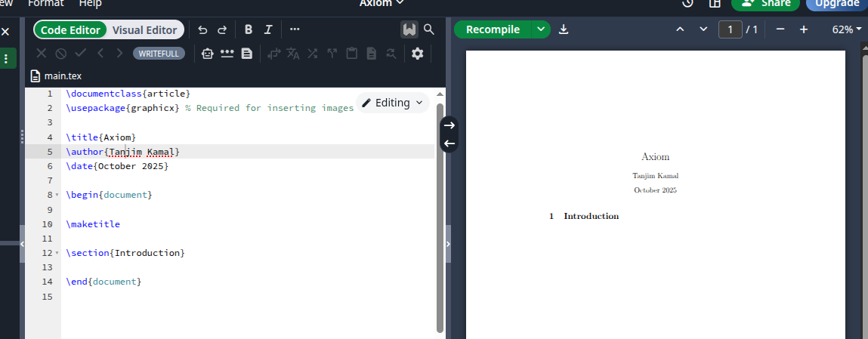Sync code location to PDF (right arrow)
This screenshot has width=868, height=339.
click(449, 125)
